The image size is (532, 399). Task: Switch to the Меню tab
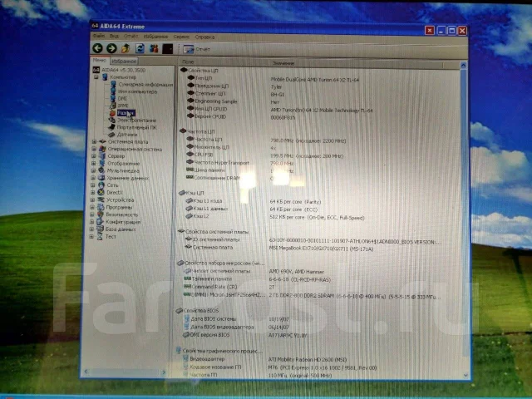coord(100,60)
